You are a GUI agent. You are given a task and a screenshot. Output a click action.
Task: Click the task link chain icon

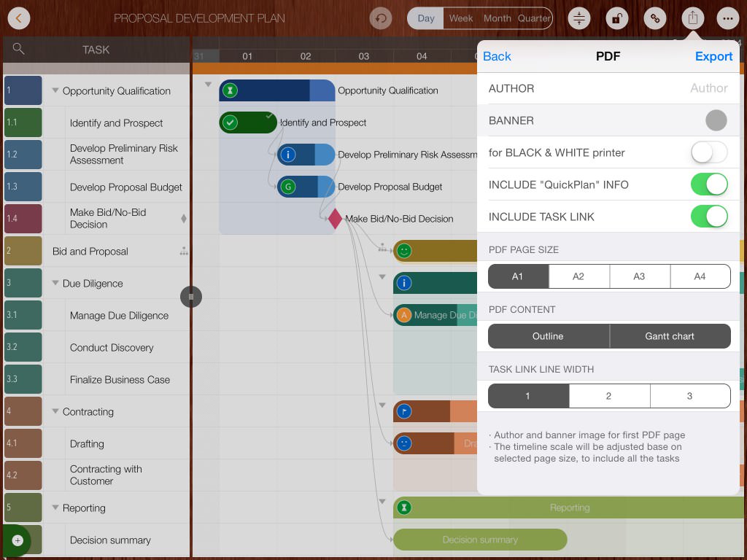pyautogui.click(x=654, y=18)
